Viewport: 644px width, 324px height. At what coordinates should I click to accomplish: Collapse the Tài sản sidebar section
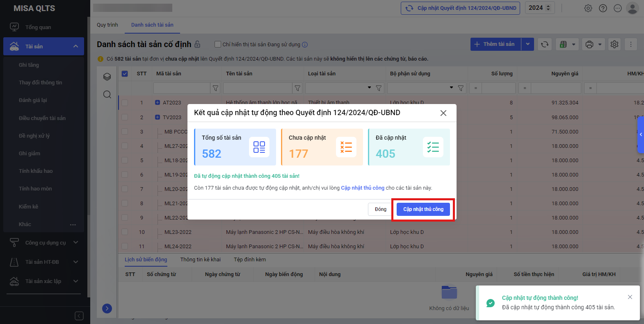pos(75,46)
